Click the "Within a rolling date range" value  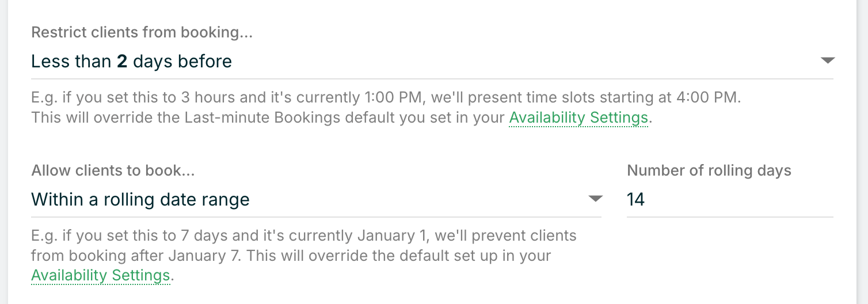pos(140,199)
